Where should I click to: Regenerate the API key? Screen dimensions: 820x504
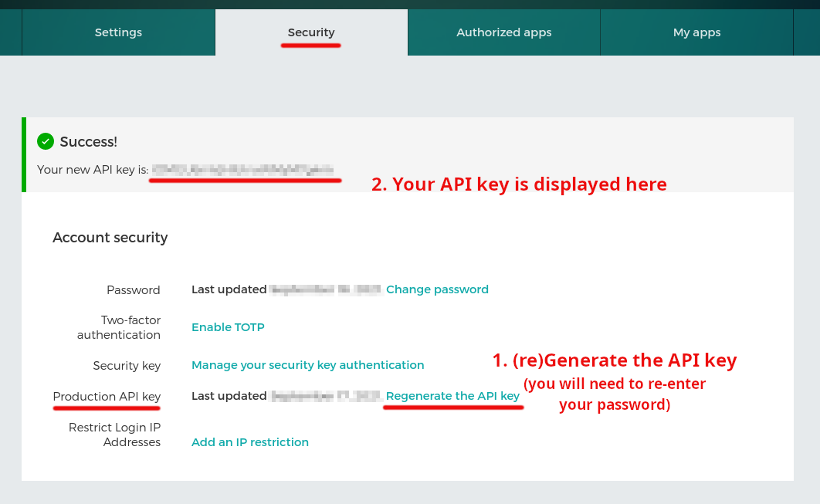452,396
